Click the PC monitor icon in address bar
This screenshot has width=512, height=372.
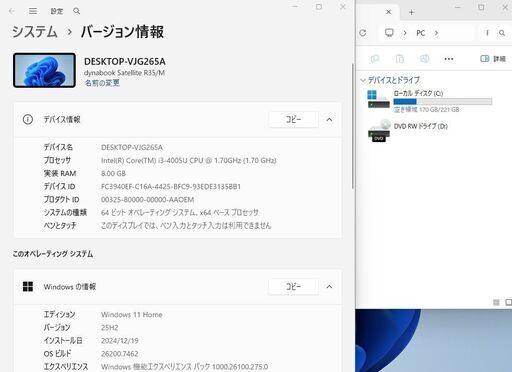(389, 33)
